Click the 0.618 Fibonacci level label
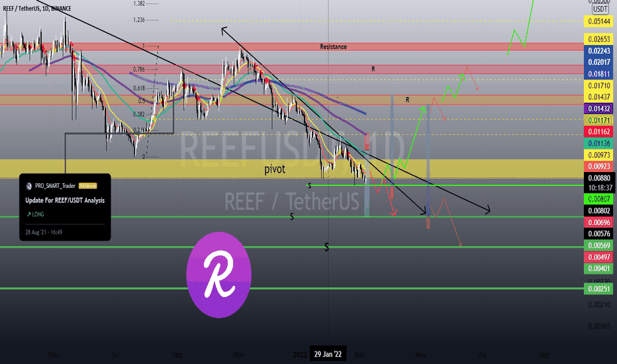The height and width of the screenshot is (364, 617). 139,88
